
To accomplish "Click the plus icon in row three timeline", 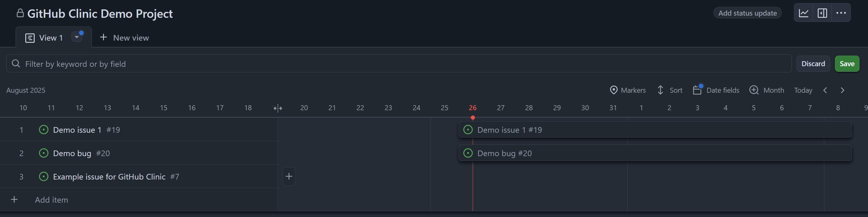I will coord(289,176).
